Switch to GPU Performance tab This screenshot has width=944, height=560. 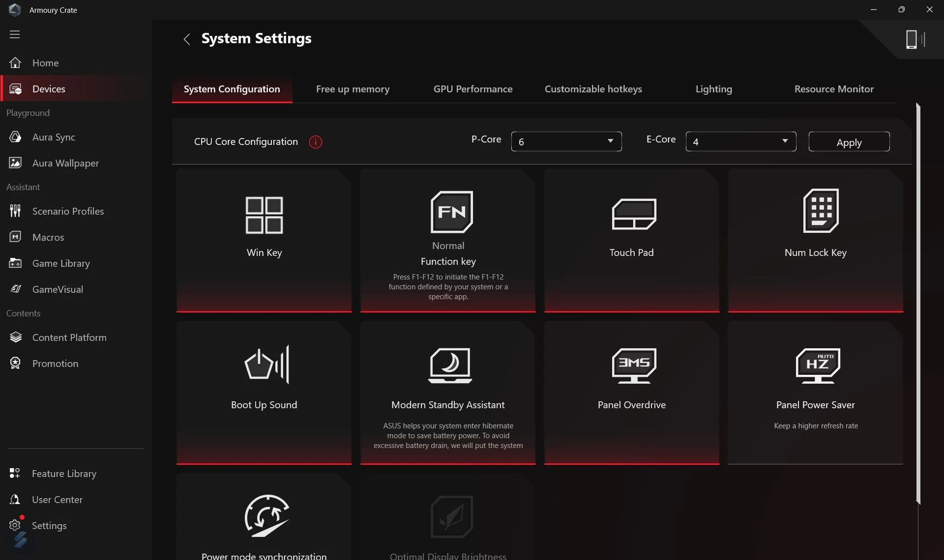click(473, 89)
